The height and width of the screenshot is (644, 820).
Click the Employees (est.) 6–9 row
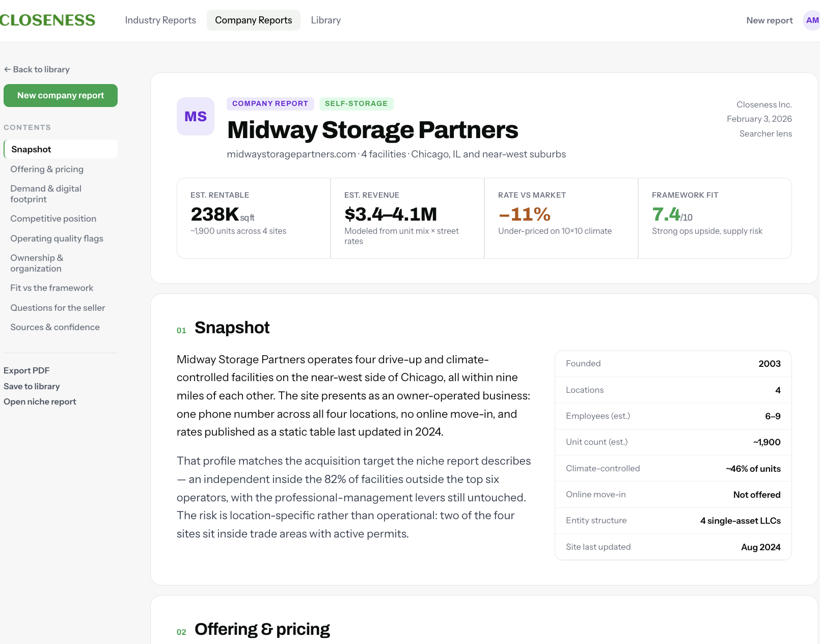[x=673, y=416]
